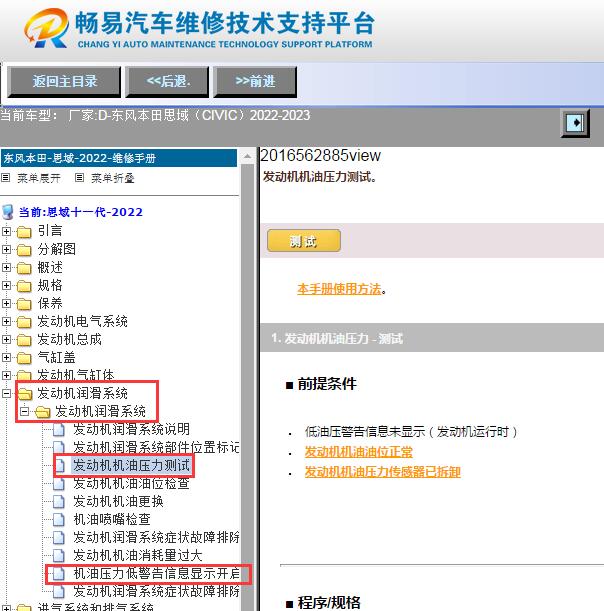The image size is (604, 611).
Task: Click page icon of 发动机机油消耗量过大
Action: (x=59, y=555)
